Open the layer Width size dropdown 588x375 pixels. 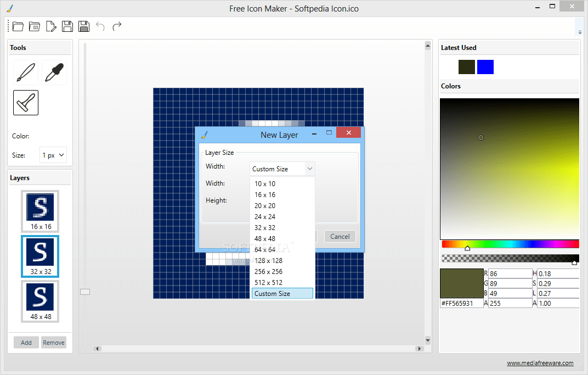click(282, 169)
